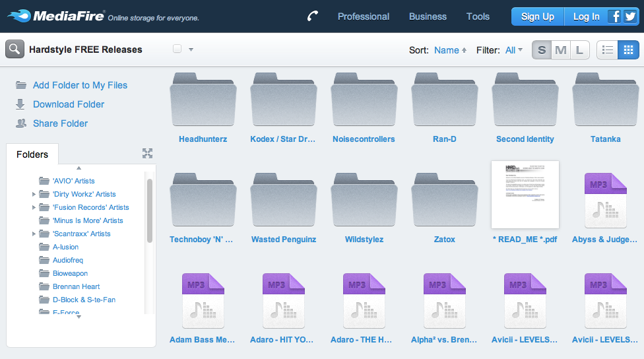Click the Hardstyle FREE Releases title

85,49
